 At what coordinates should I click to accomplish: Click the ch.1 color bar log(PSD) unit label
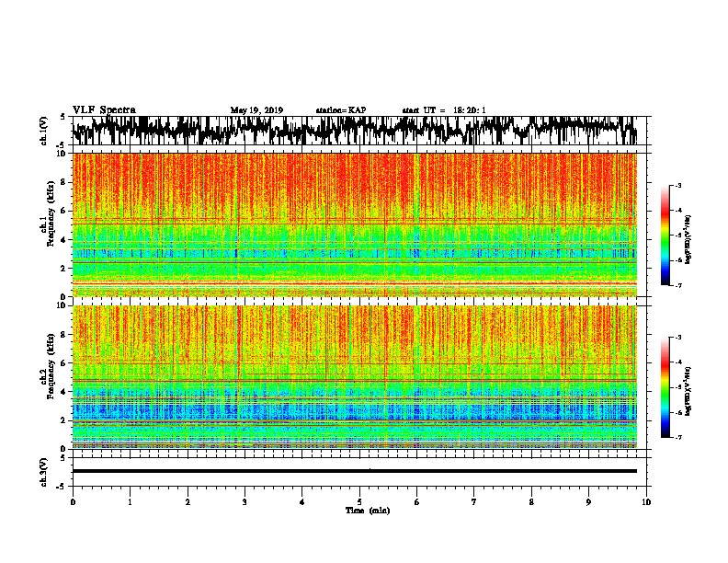tap(688, 240)
